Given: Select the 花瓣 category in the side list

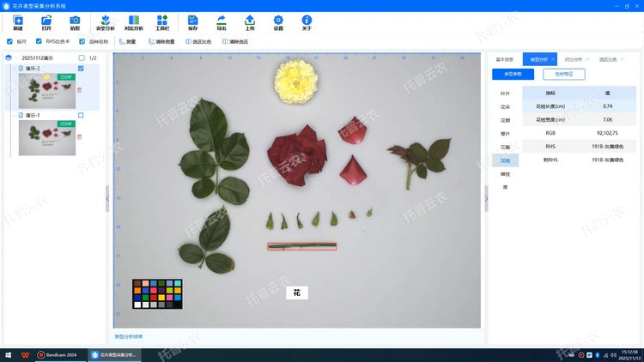Looking at the screenshot, I should [x=505, y=120].
